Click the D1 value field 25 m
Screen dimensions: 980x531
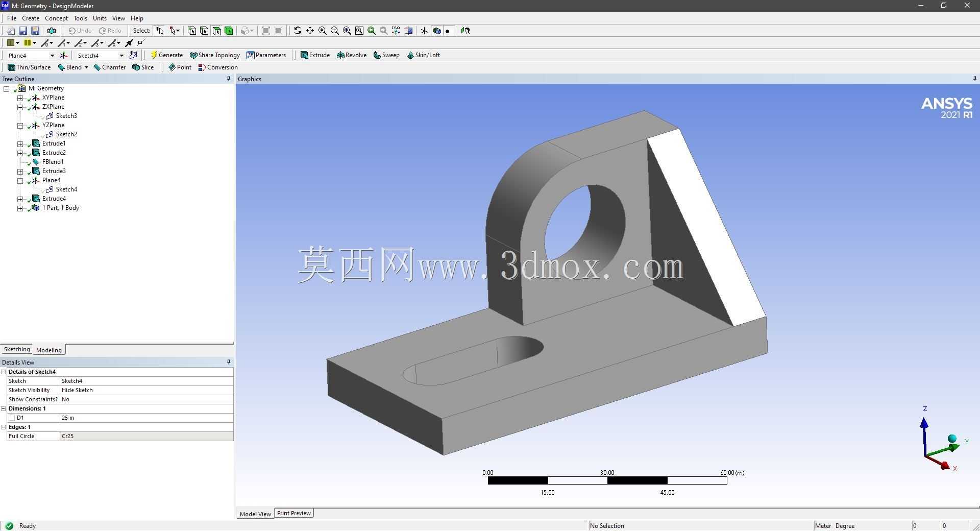click(x=146, y=418)
